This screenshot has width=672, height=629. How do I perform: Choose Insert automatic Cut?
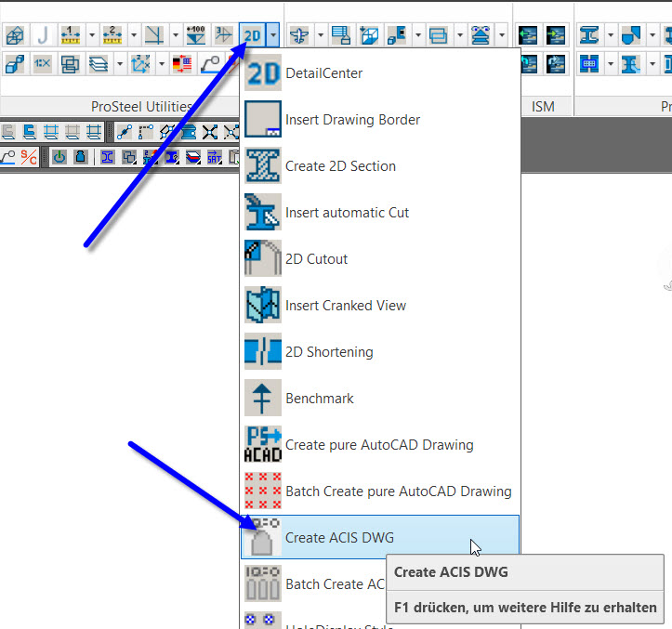[x=380, y=212]
